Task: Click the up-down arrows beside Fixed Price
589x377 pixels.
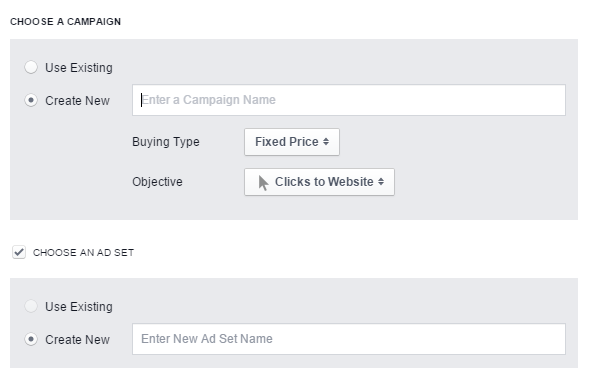Action: [x=326, y=142]
